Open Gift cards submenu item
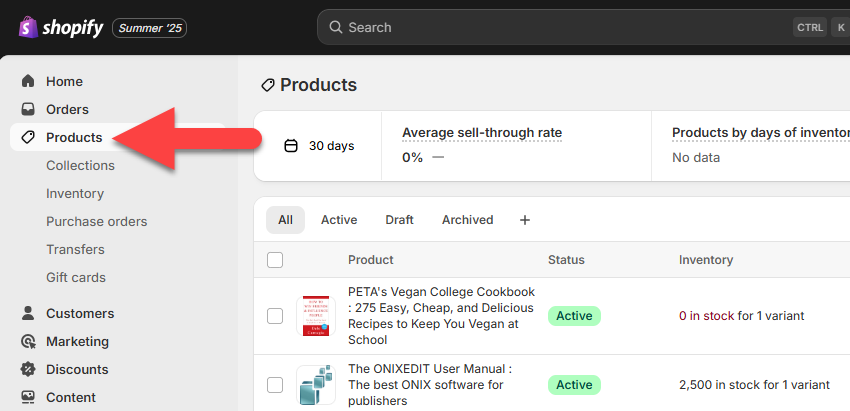Image resolution: width=850 pixels, height=411 pixels. coord(76,278)
